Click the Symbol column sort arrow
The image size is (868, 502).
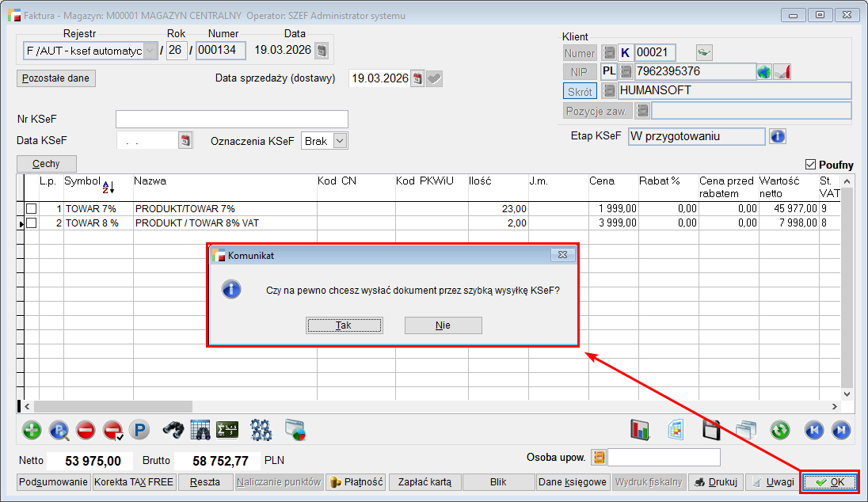click(x=108, y=188)
